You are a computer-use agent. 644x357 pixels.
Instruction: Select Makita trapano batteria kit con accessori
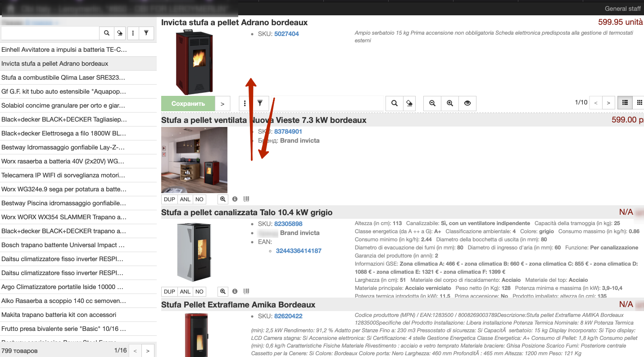[x=78, y=315]
